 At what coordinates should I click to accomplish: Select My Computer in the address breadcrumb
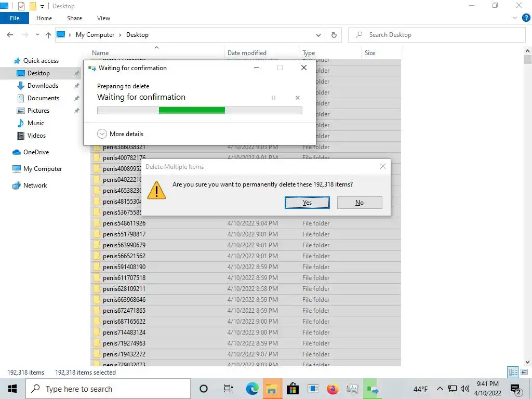click(x=95, y=35)
